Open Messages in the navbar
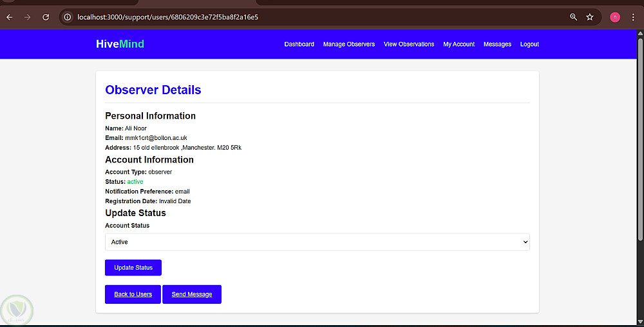644x327 pixels. 497,44
